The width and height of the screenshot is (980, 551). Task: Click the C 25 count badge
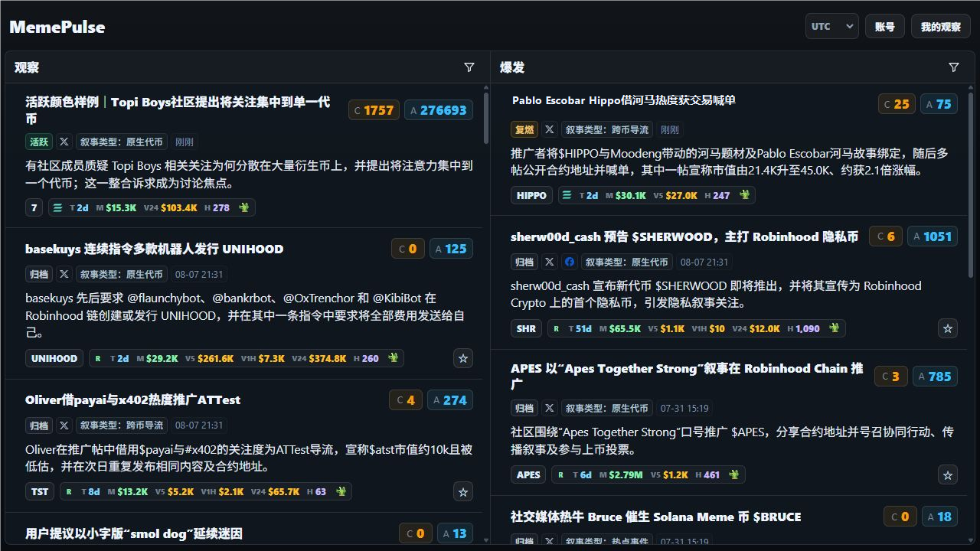(897, 104)
